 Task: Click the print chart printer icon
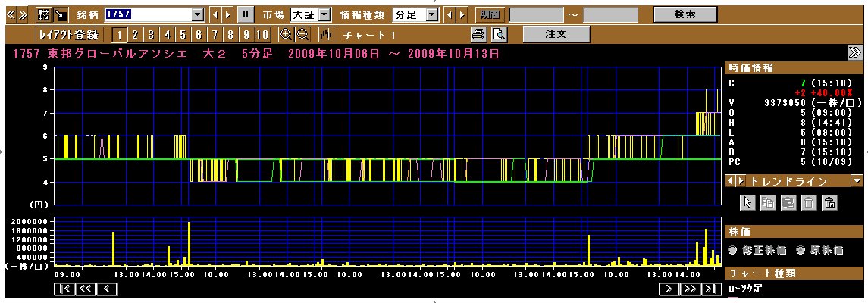[x=478, y=34]
